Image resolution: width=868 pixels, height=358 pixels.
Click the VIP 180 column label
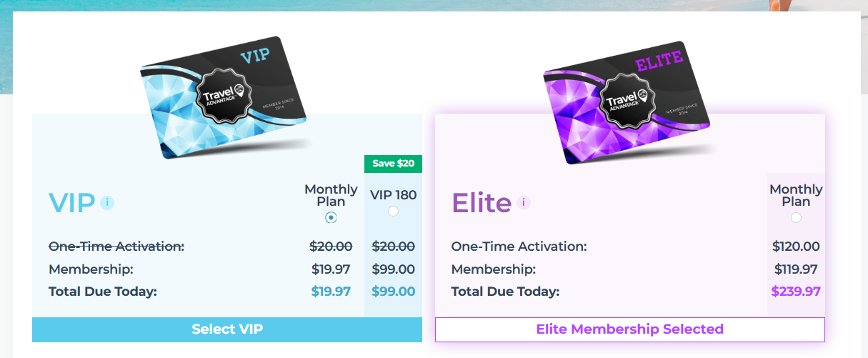[x=393, y=195]
